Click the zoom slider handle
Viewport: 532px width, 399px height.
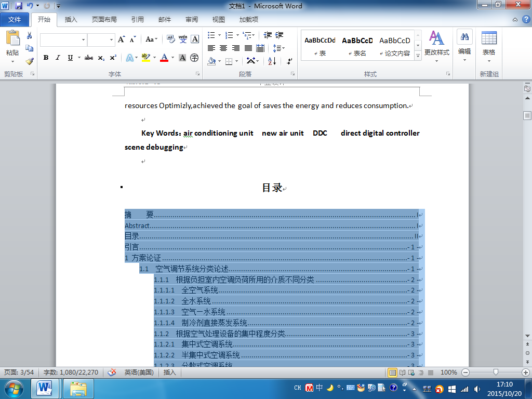tap(496, 373)
